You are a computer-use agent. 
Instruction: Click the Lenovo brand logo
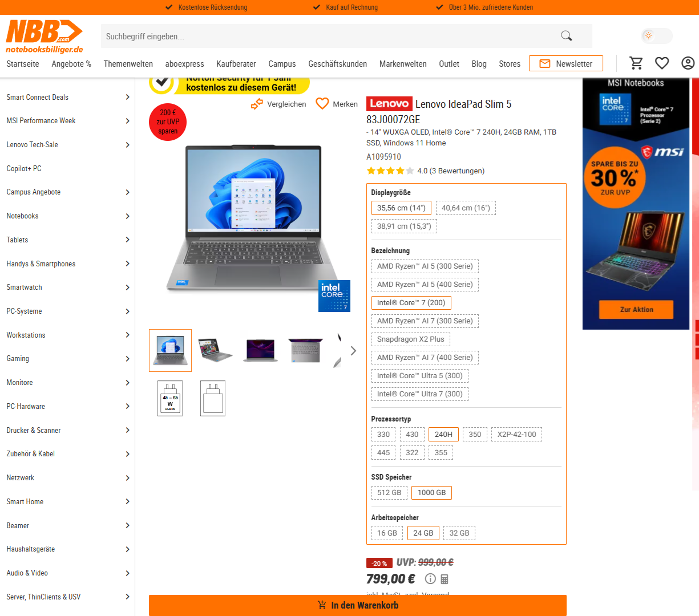[x=389, y=103]
